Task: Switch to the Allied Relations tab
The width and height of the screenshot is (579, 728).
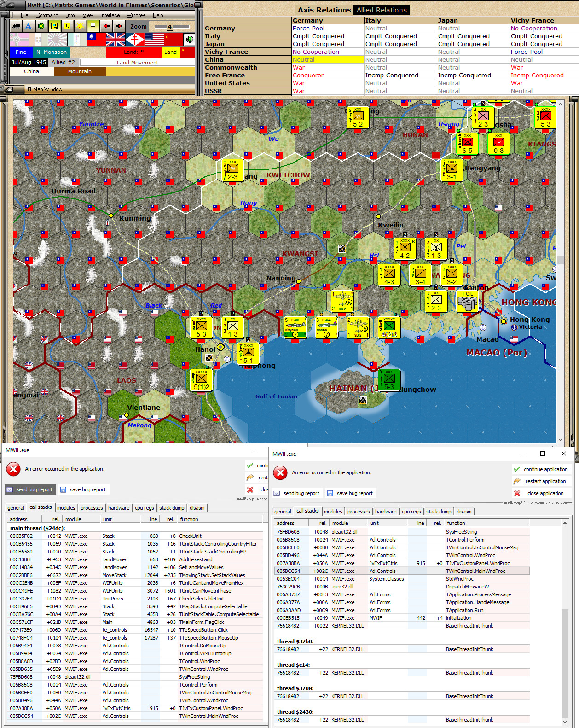Action: pos(382,10)
